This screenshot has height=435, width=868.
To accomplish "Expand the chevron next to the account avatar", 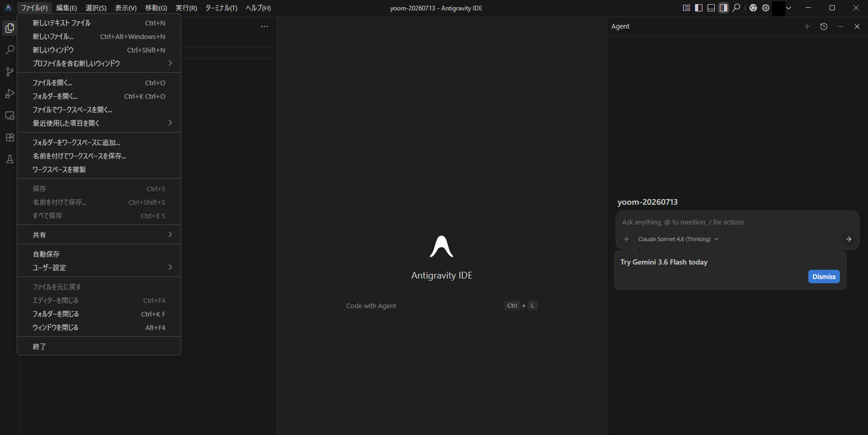I will (x=789, y=8).
